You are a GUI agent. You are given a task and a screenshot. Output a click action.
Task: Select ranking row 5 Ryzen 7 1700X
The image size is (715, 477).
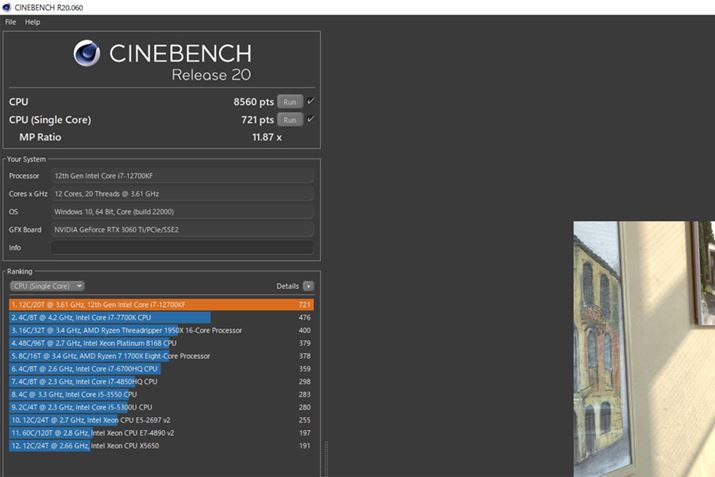[161, 356]
